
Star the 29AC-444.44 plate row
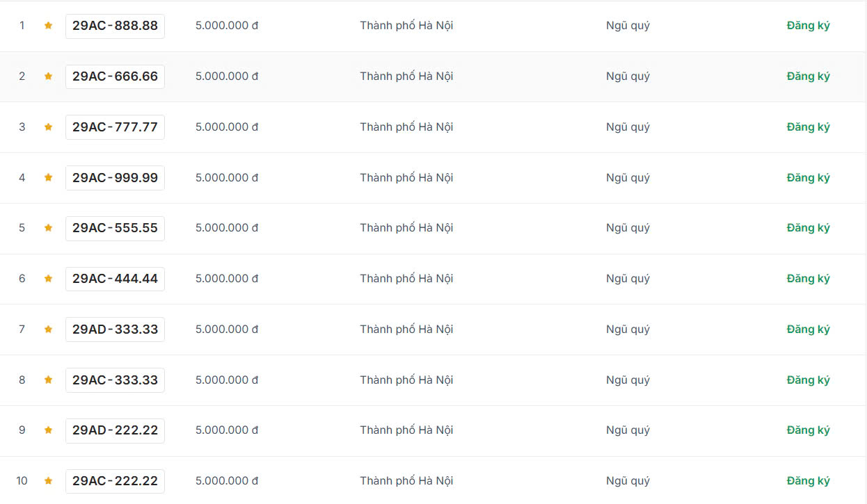tap(48, 279)
